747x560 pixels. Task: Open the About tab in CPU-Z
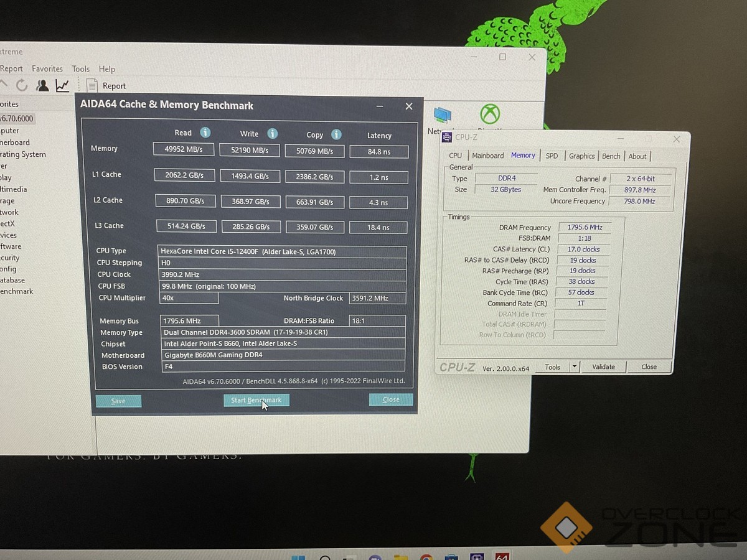[x=637, y=156]
